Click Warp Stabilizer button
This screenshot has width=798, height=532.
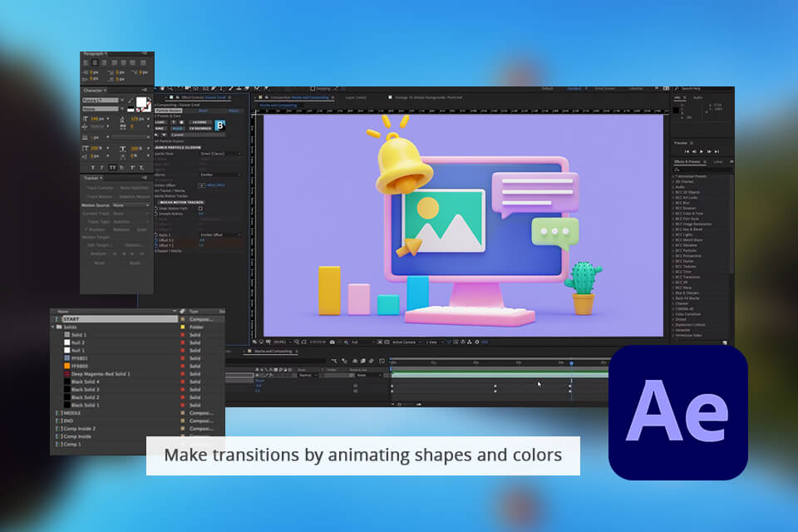tap(135, 188)
